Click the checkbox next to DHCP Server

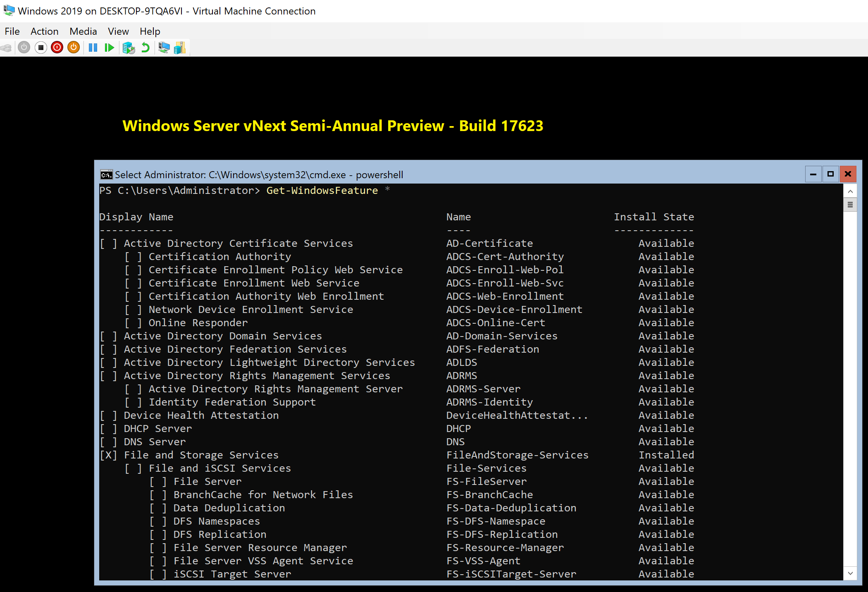coord(108,429)
